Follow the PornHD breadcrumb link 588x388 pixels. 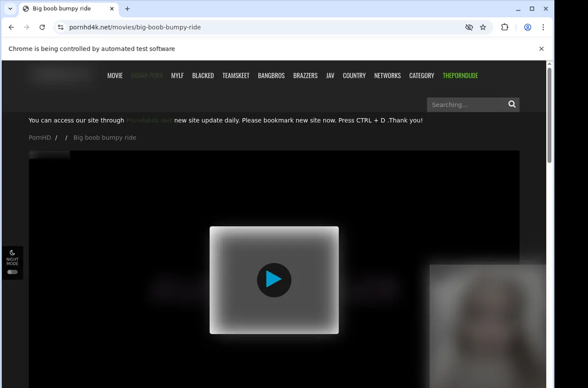(40, 138)
